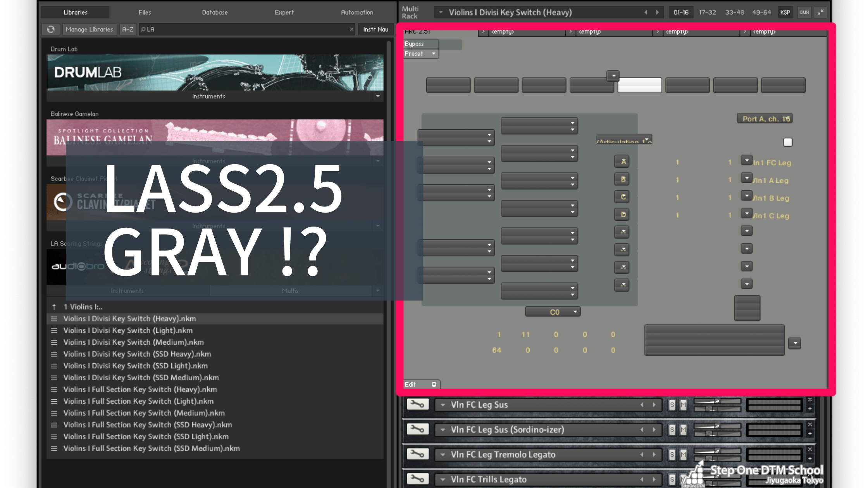The height and width of the screenshot is (488, 868).
Task: Open dropdown next to Vln1 A Leg
Action: 747,178
